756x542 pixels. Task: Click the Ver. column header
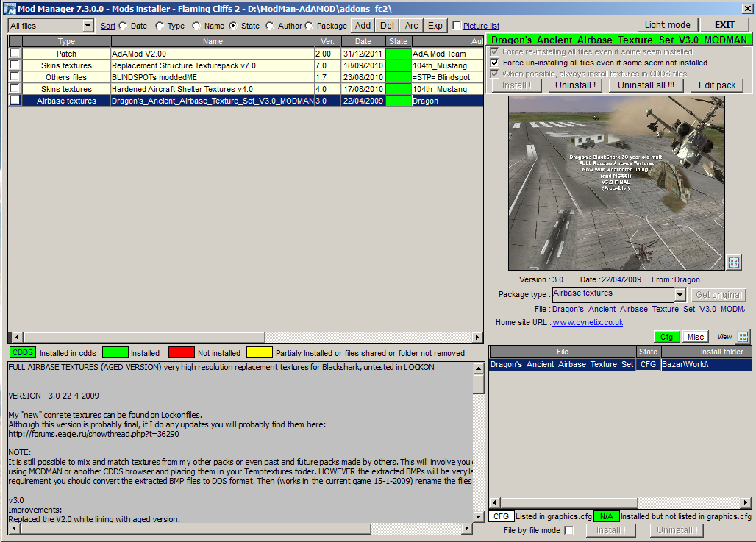[x=327, y=41]
